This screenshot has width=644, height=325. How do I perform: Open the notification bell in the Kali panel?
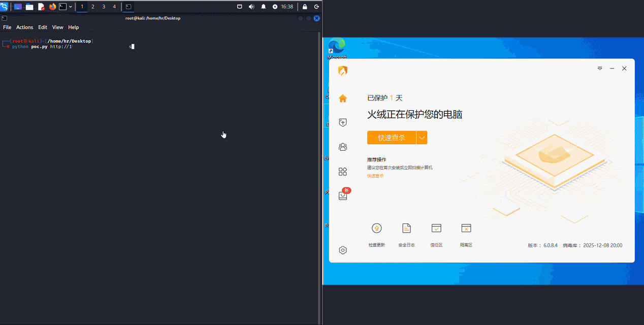[x=263, y=7]
